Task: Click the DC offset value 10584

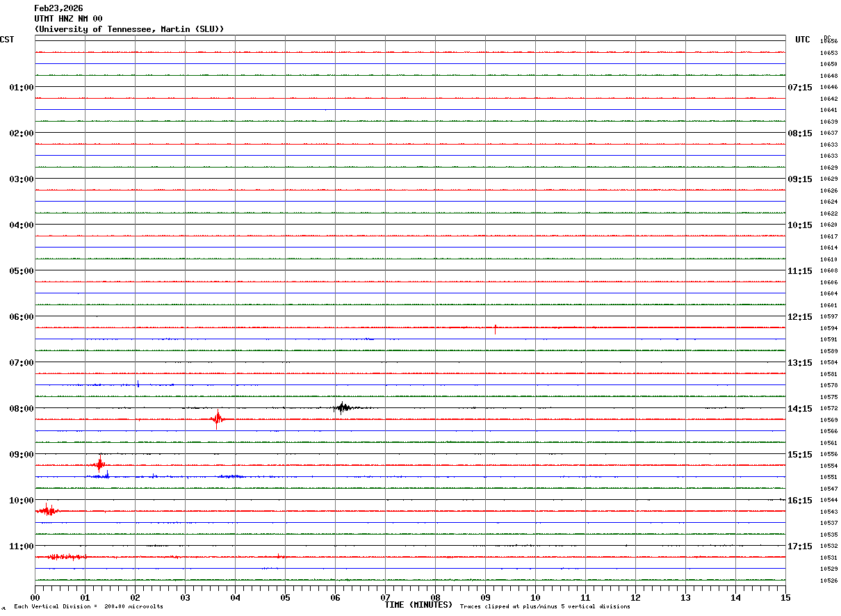Action: (x=828, y=363)
